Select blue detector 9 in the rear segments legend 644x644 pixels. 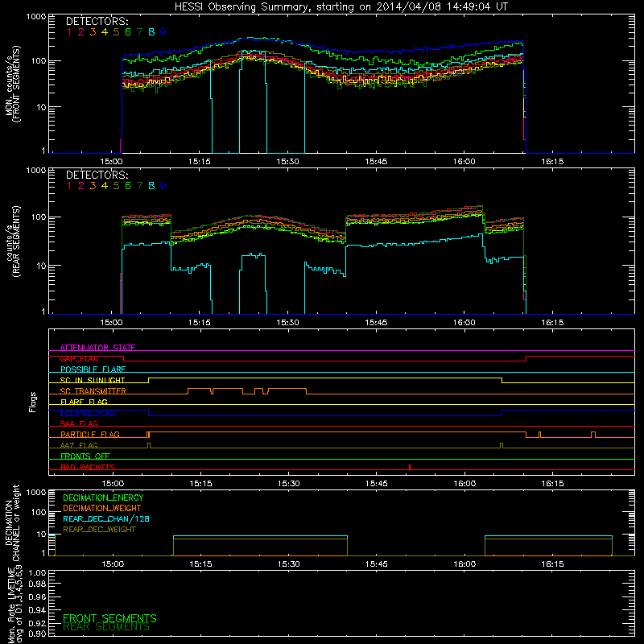tap(163, 186)
